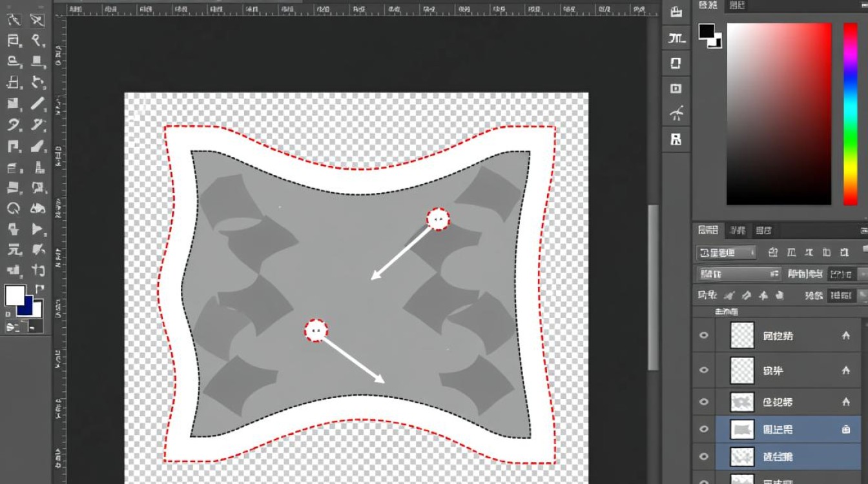Select the diagonal brush-stroke tool in the toolbox
The width and height of the screenshot is (868, 484).
(37, 103)
